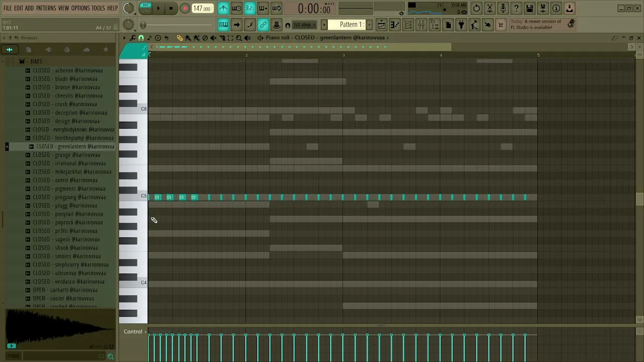Click the tempo field showing 147

click(x=202, y=9)
